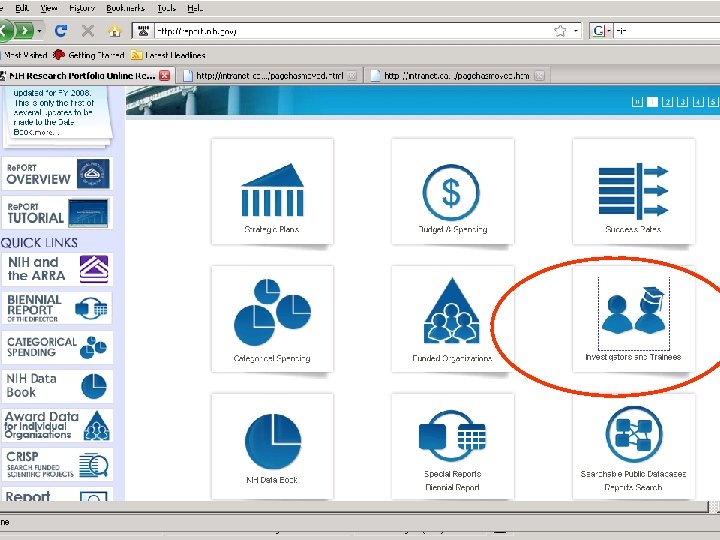Screen dimensions: 720x540
Task: Close the second intranet tab
Action: (352, 76)
